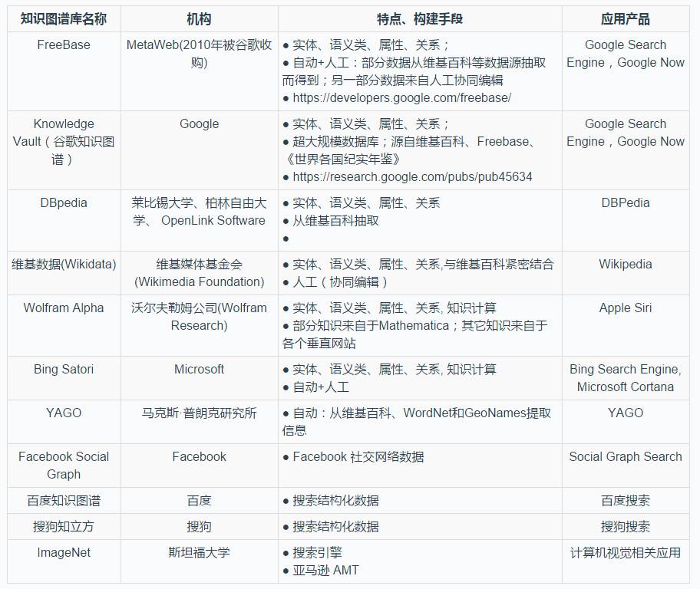
Task: Click 搜索结构化数据 in the 搜狗 row
Action: point(335,527)
